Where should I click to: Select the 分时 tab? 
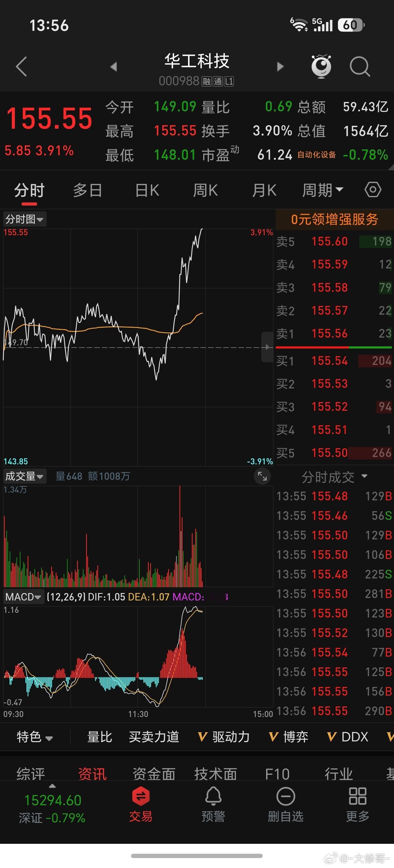pyautogui.click(x=29, y=190)
